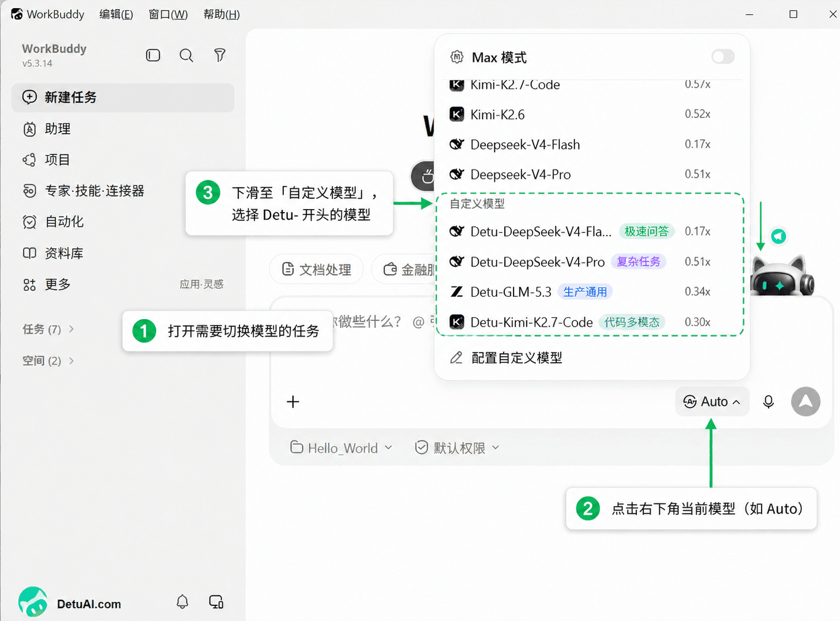840x621 pixels.
Task: Add attachment with the plus icon
Action: 293,402
